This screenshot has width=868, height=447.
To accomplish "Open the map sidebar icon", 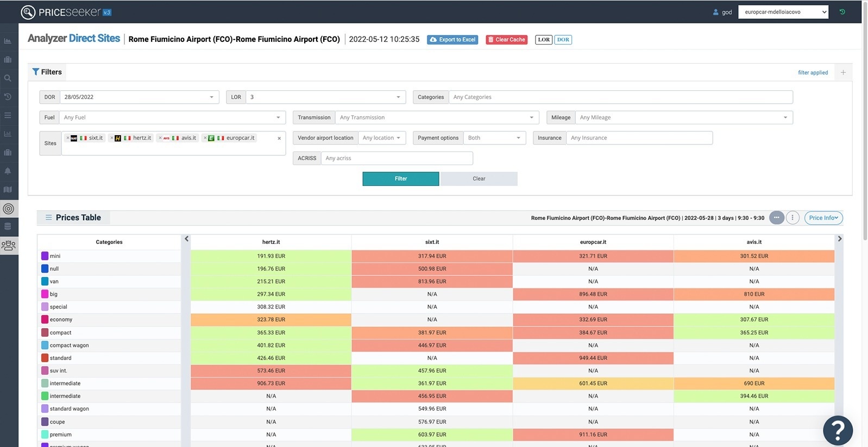I will click(8, 190).
